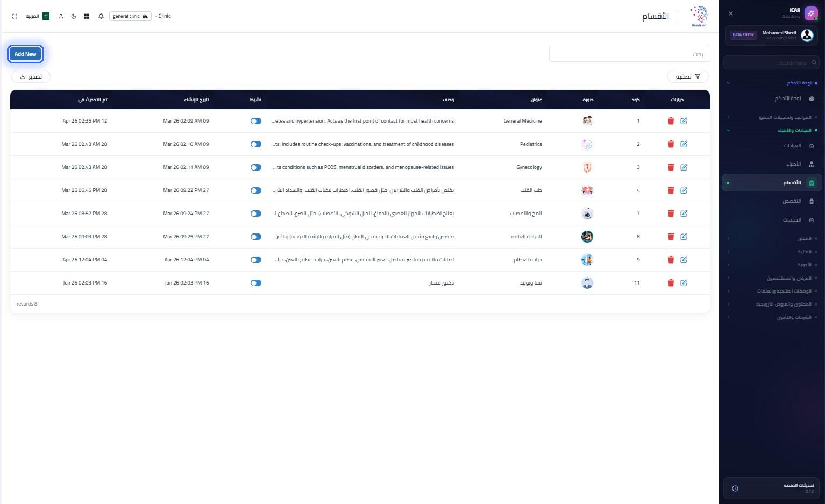
Task: Open the user profile icon in top bar
Action: pyautogui.click(x=61, y=16)
